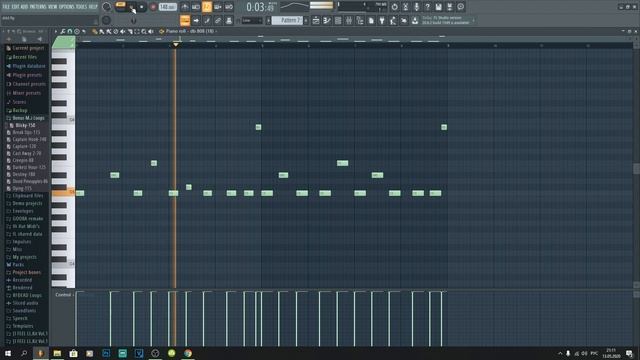
Task: Open the Browser view icon
Action: tap(360, 20)
